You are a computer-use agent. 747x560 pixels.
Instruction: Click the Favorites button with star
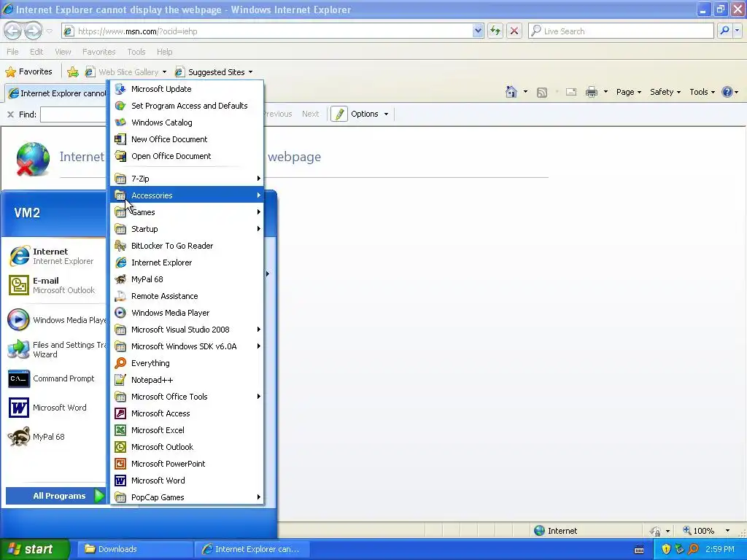point(28,72)
